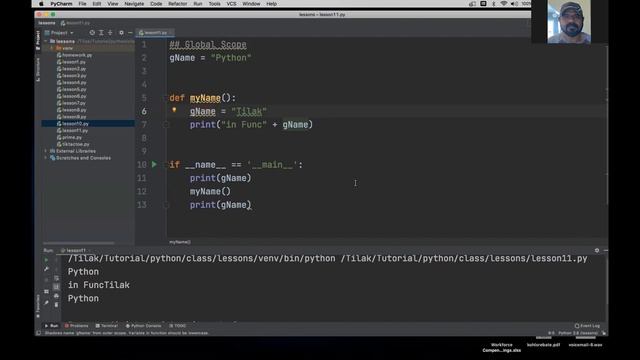Click the Project panel horizontal scrollbar

(79, 243)
